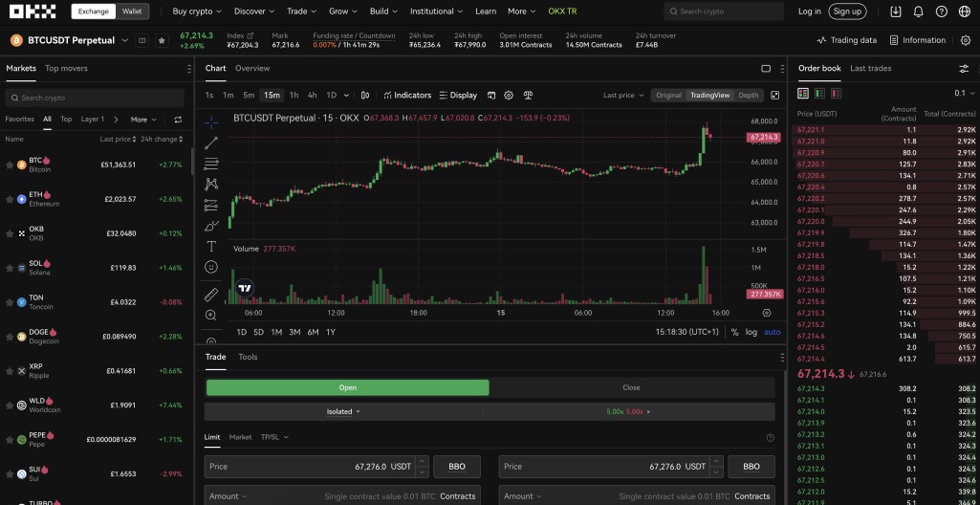Toggle percent scale on chart
Image resolution: width=980 pixels, height=505 pixels.
(734, 332)
